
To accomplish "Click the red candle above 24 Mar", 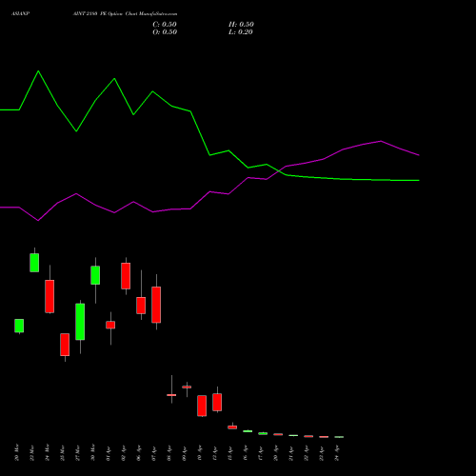I will pos(50,296).
